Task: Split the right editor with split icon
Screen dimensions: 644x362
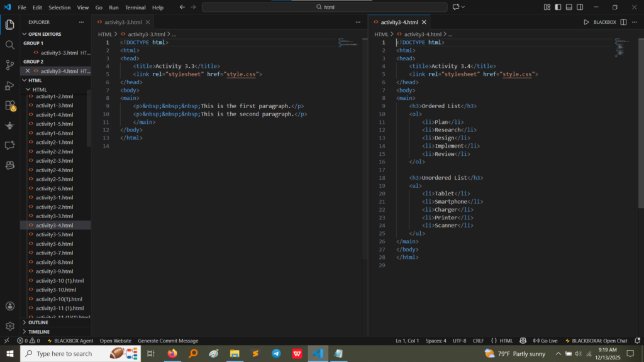Action: coord(623,22)
